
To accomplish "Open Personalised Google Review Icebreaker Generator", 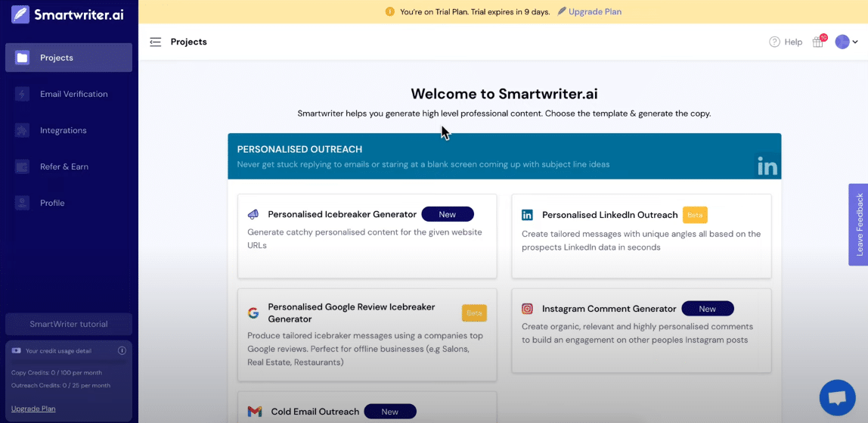I will point(367,334).
